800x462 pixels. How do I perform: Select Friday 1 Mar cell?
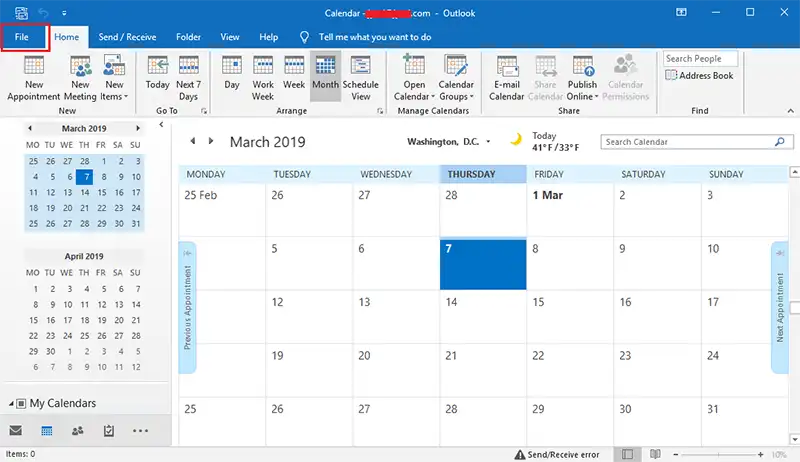[x=569, y=210]
